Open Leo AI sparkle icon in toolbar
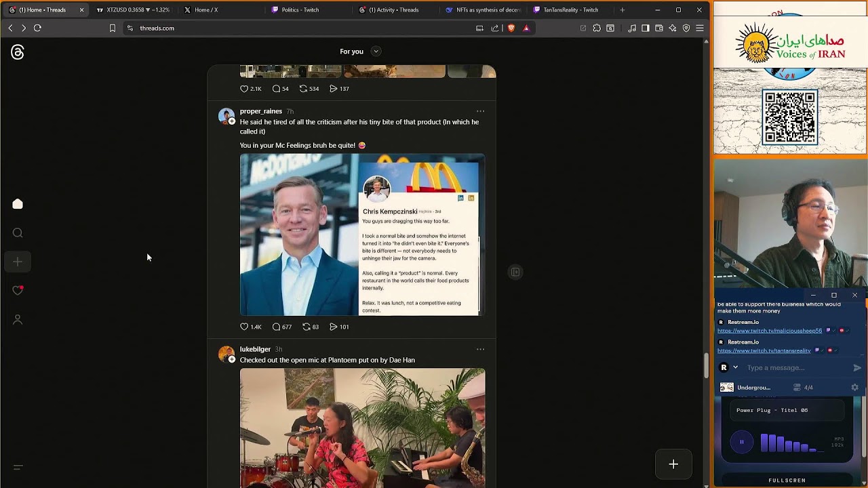Viewport: 868px width, 488px height. point(673,28)
